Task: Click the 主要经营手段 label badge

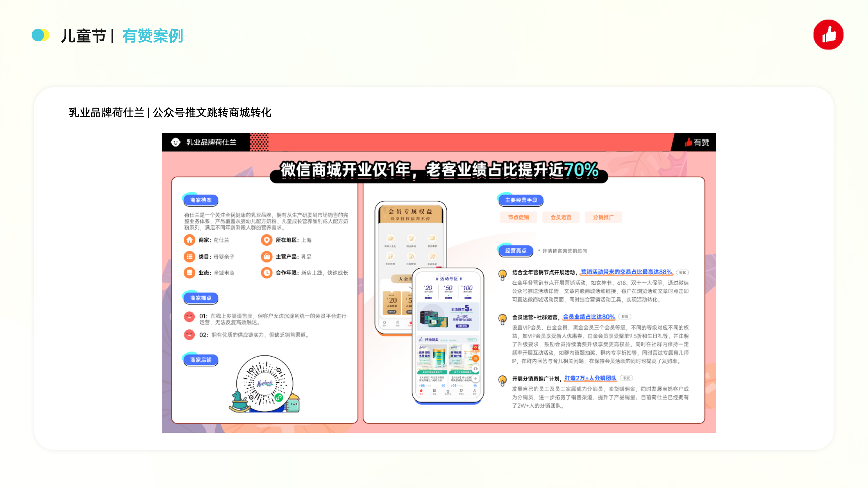Action: (521, 200)
